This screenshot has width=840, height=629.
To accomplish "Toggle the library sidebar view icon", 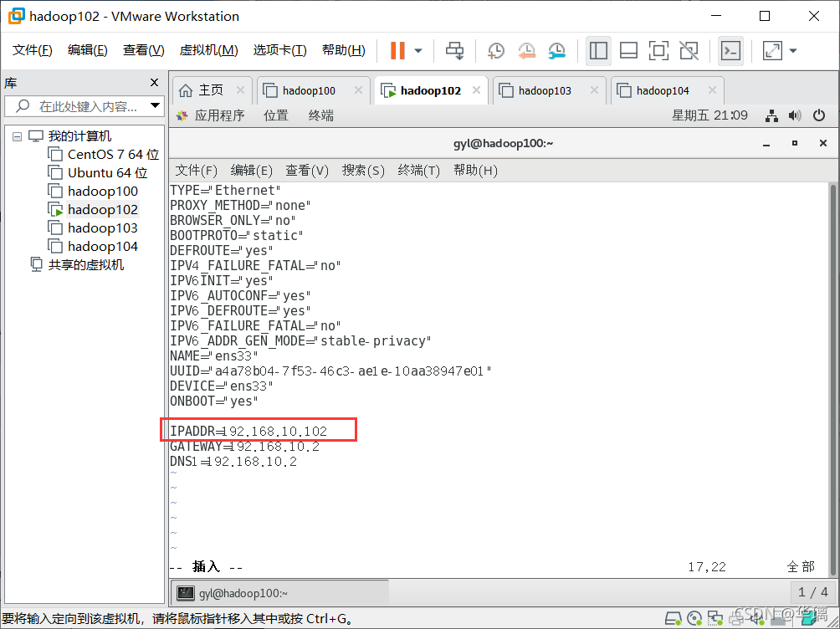I will 598,51.
